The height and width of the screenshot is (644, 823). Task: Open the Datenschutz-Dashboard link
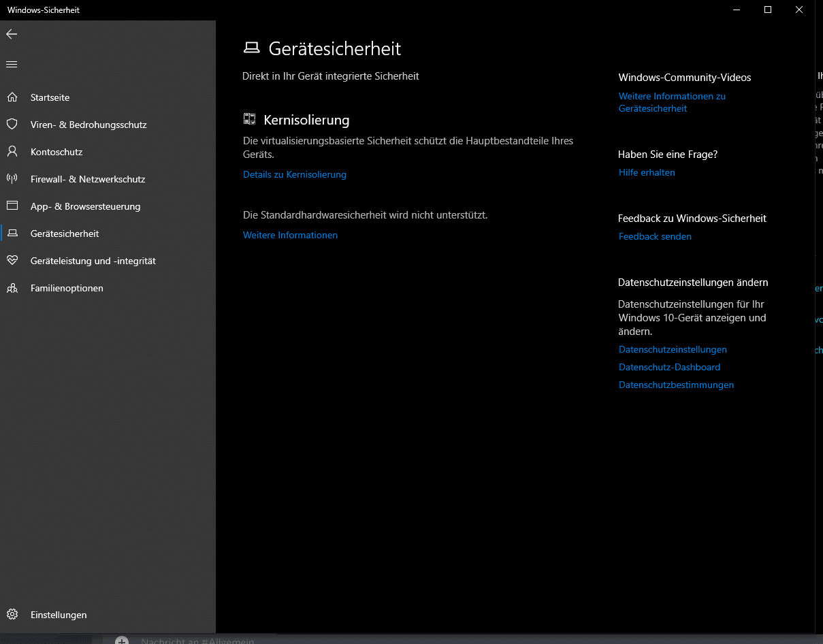coord(669,368)
